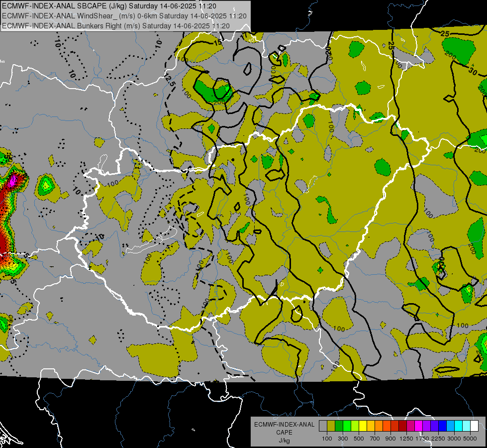Screen dimensions: 487x448
Task: Click the red-orange swatch before 900
Action: click(x=387, y=426)
